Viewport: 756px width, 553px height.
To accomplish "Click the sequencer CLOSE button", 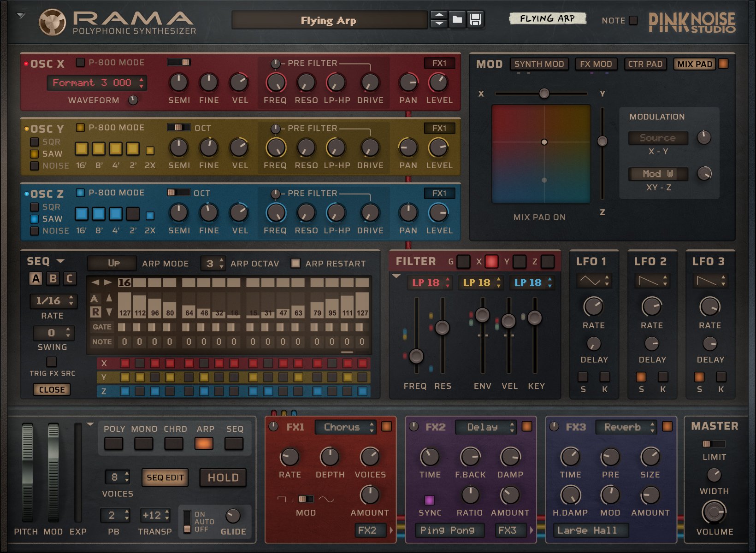I will 52,389.
